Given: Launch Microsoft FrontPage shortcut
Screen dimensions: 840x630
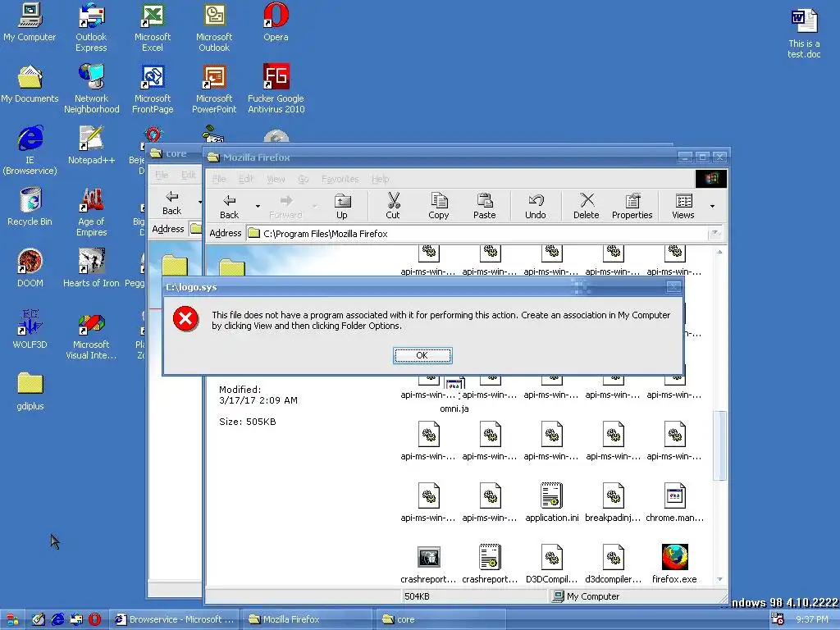Looking at the screenshot, I should (x=153, y=89).
